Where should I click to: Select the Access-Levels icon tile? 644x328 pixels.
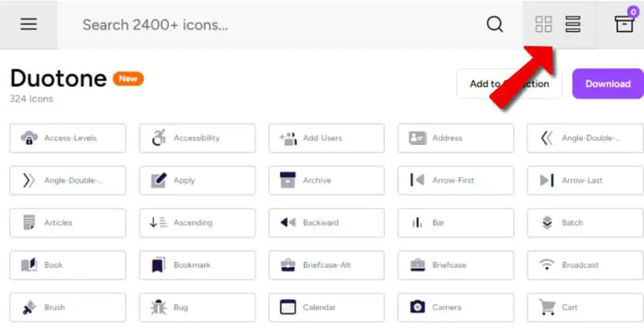point(68,138)
